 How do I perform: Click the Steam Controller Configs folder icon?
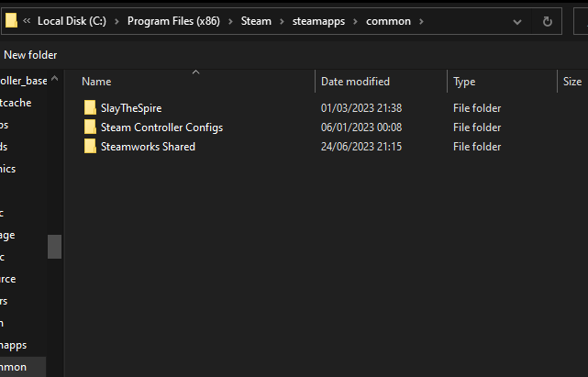pos(90,128)
